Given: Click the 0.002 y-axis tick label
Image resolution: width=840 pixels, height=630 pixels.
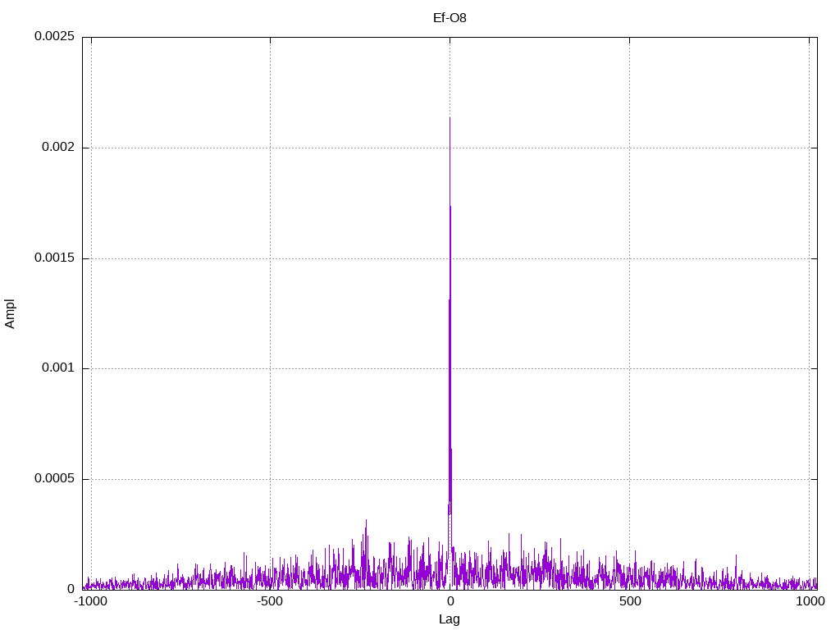Looking at the screenshot, I should [x=58, y=148].
